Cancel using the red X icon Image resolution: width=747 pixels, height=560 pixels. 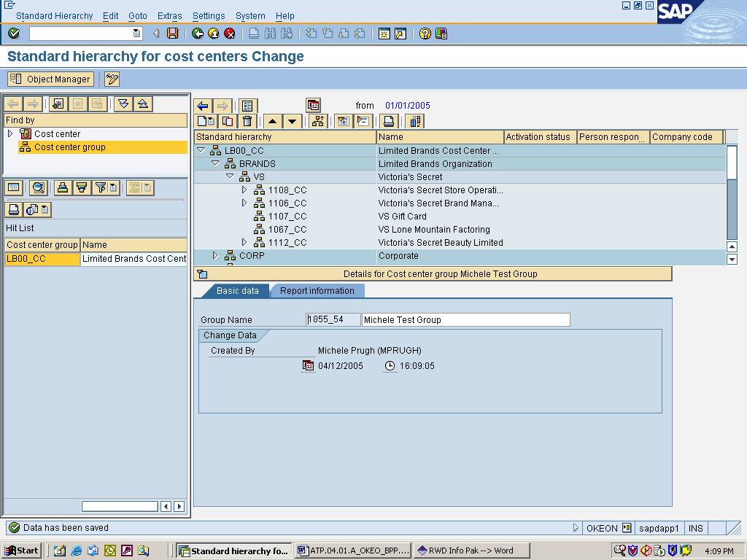click(230, 34)
